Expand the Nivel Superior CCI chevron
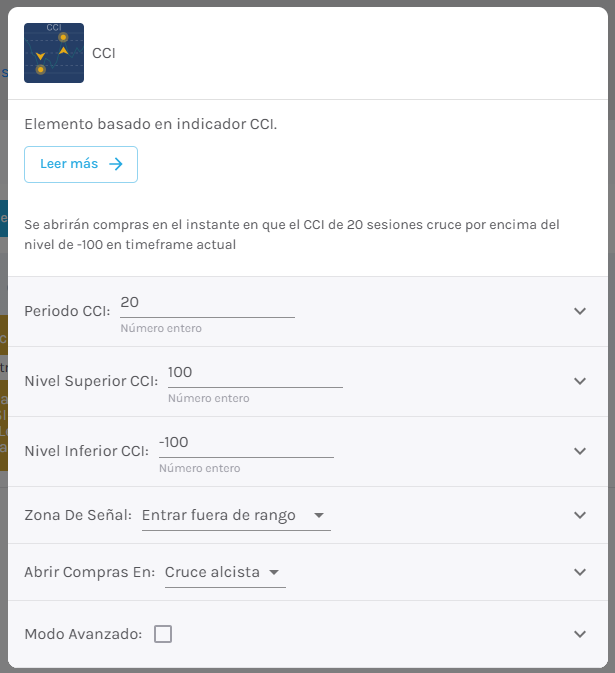The height and width of the screenshot is (673, 615). click(x=580, y=381)
